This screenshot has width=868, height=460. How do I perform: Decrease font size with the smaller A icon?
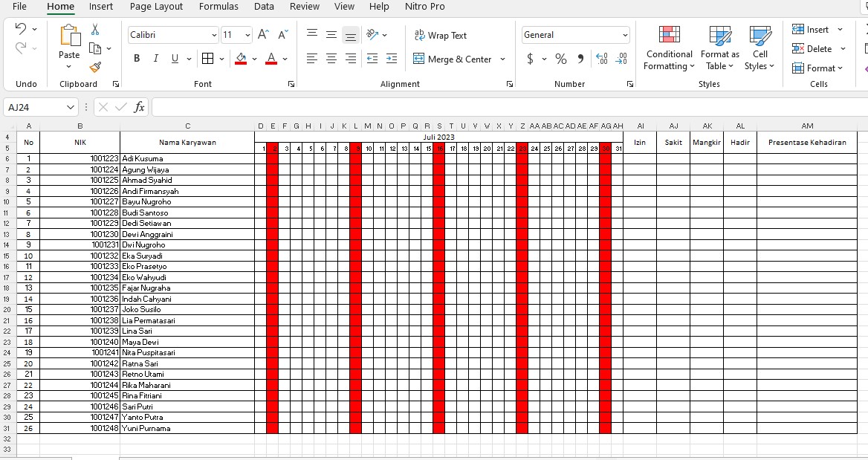(283, 34)
